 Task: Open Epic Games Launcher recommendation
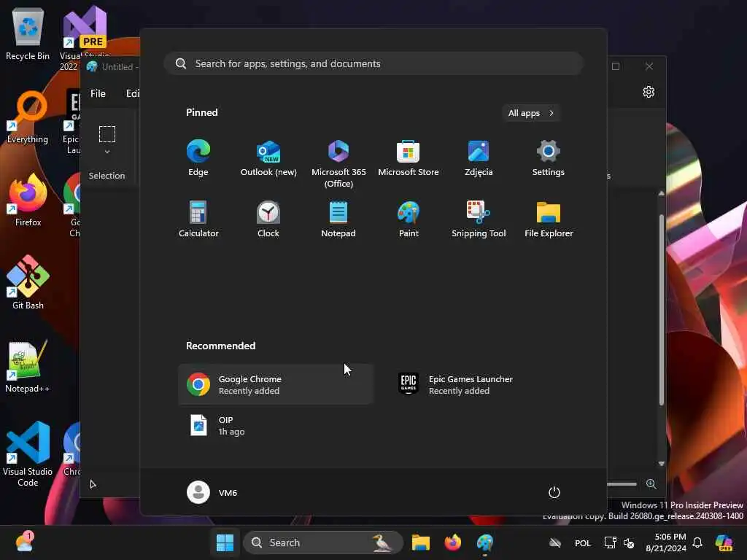486,384
